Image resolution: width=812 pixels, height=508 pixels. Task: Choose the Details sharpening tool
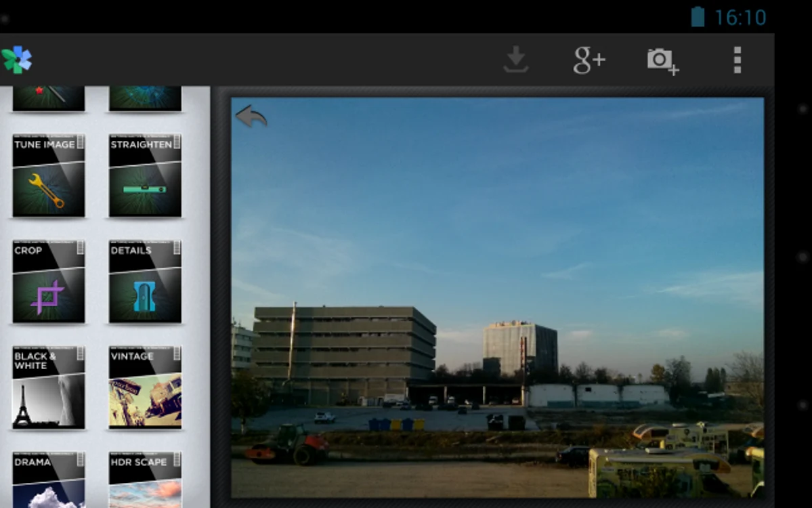145,282
